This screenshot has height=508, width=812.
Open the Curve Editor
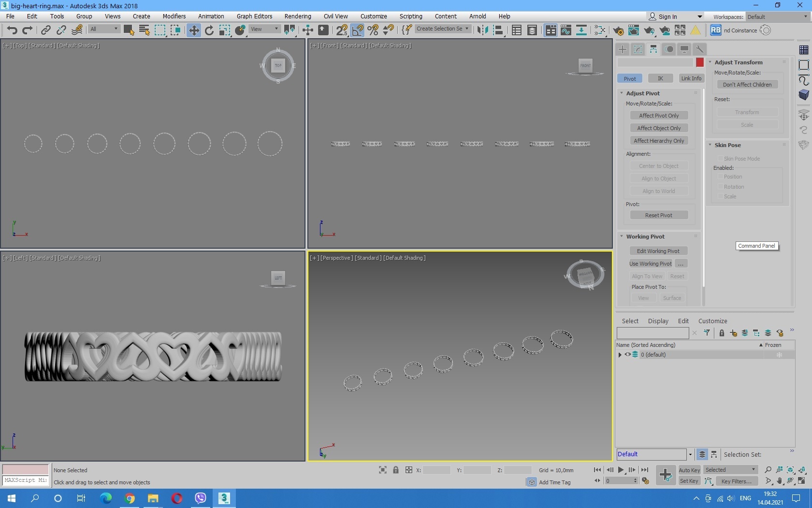pyautogui.click(x=566, y=30)
